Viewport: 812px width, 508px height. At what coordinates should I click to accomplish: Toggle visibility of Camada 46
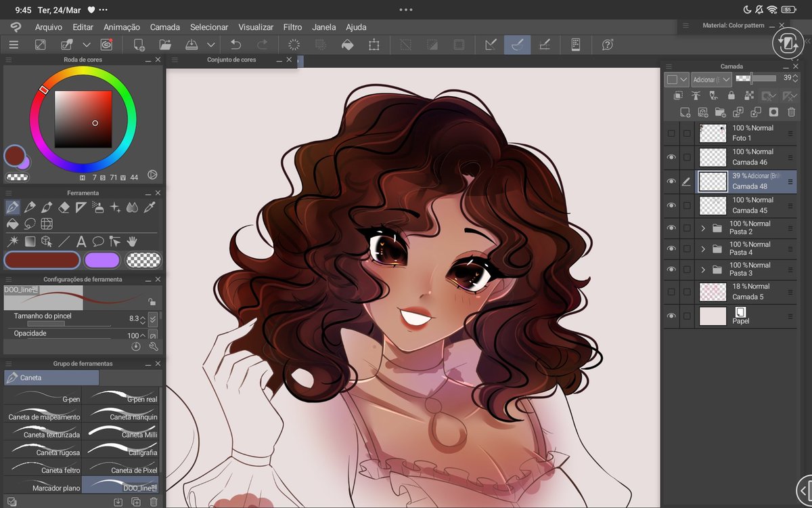[671, 156]
